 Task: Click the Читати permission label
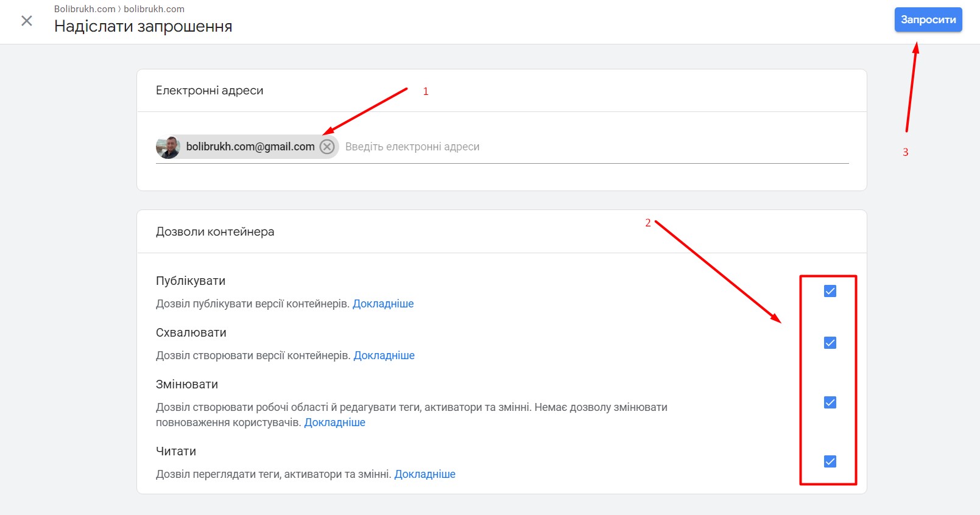tap(176, 452)
